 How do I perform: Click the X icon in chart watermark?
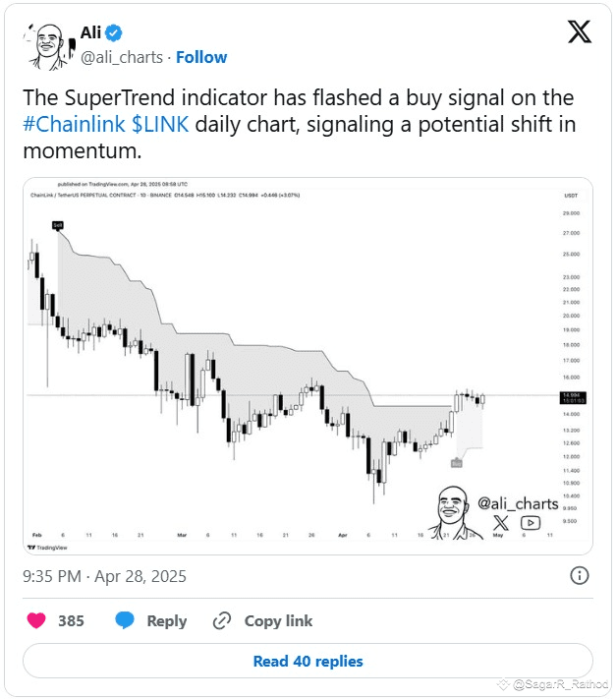point(501,524)
